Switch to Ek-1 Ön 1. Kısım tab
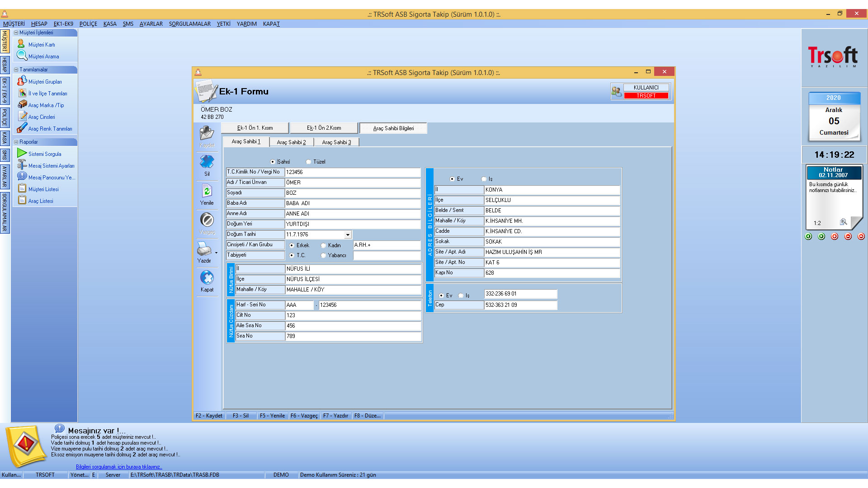The width and height of the screenshot is (868, 488). [x=255, y=128]
